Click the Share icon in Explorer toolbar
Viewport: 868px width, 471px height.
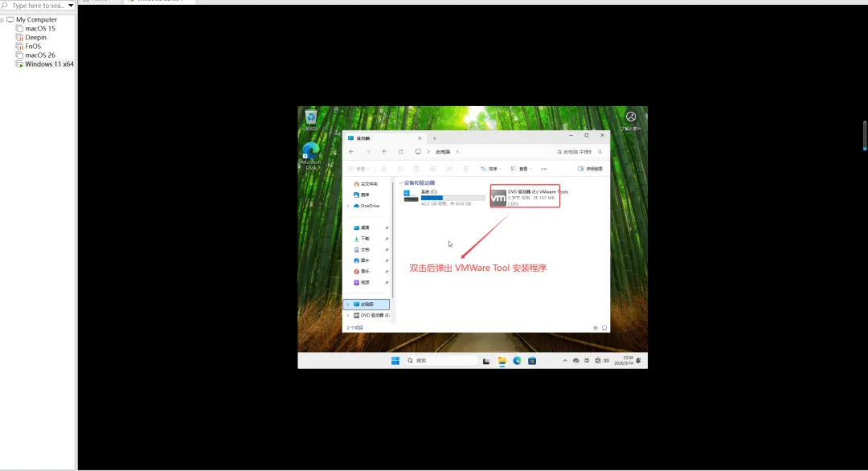[x=449, y=169]
